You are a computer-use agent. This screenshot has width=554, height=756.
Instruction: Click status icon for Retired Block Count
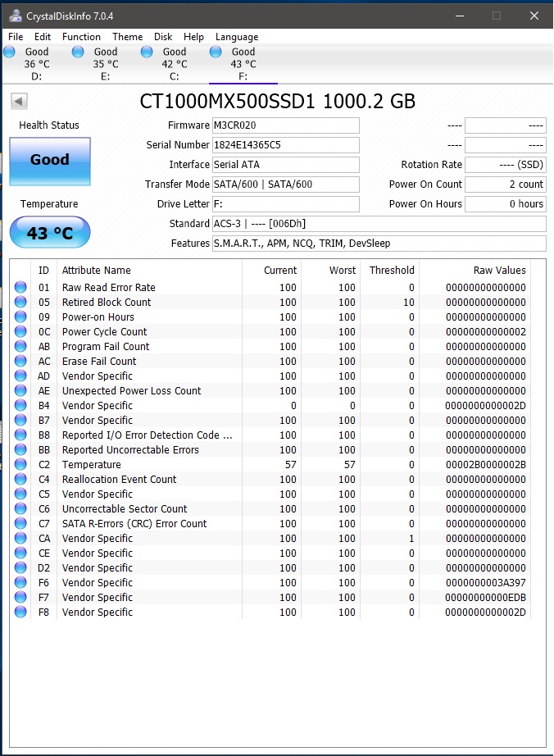point(20,303)
